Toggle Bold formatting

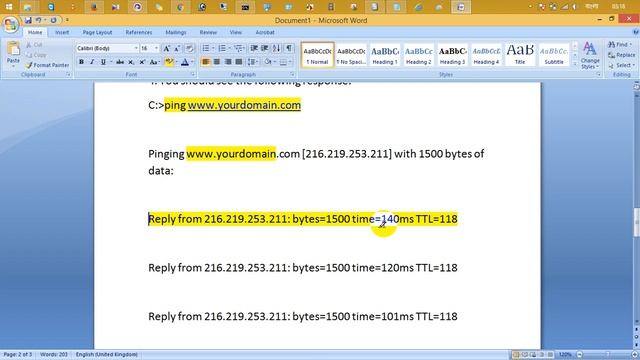(x=81, y=62)
